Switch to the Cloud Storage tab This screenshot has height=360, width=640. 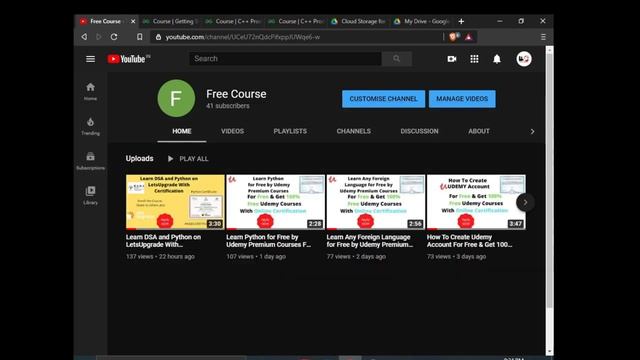pos(359,21)
